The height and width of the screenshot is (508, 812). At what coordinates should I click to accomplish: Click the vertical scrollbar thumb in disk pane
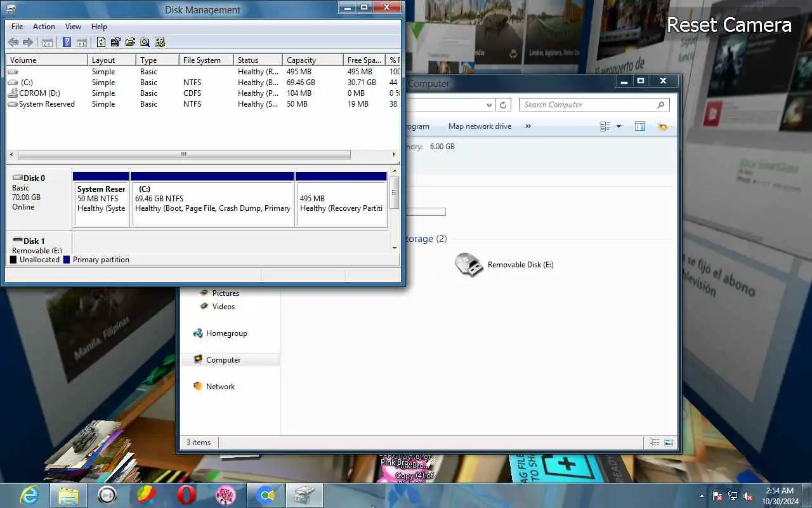click(x=394, y=192)
